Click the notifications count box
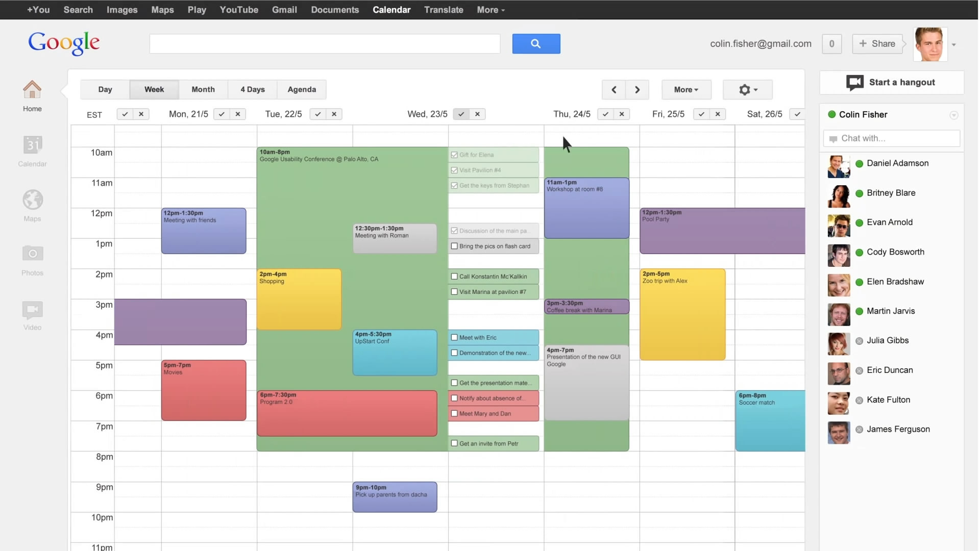The height and width of the screenshot is (551, 980). click(831, 44)
